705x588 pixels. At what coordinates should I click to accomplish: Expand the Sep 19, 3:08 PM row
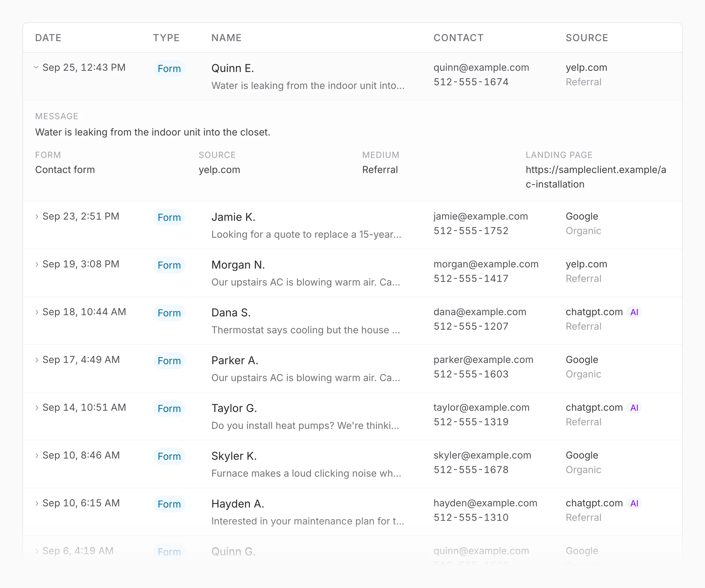point(37,264)
